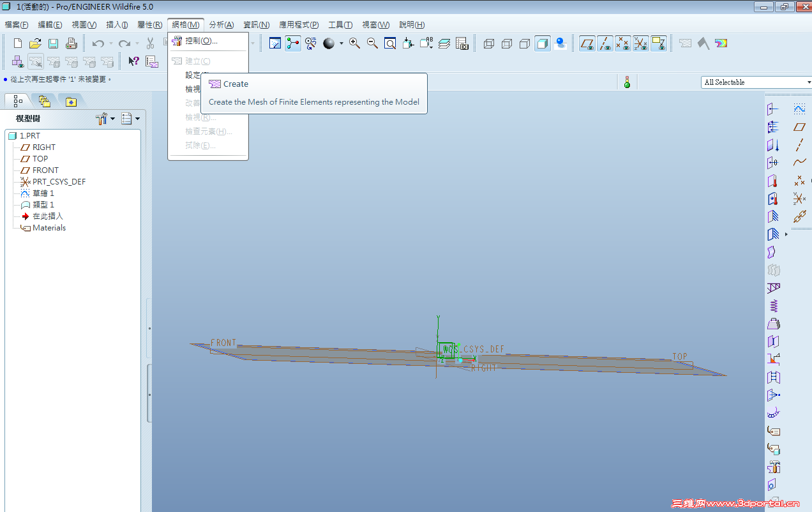The image size is (812, 512).
Task: Refit the model to the screen
Action: point(390,43)
